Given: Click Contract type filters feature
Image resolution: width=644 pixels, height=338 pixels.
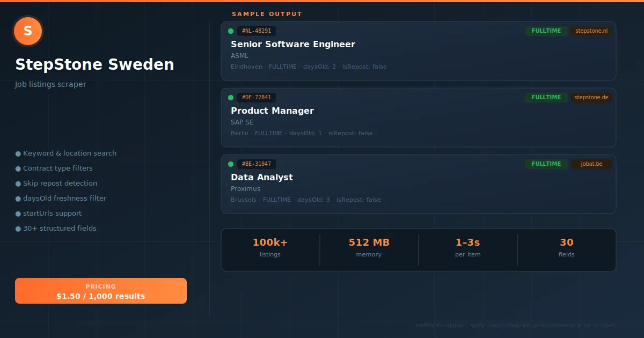Looking at the screenshot, I should (54, 168).
